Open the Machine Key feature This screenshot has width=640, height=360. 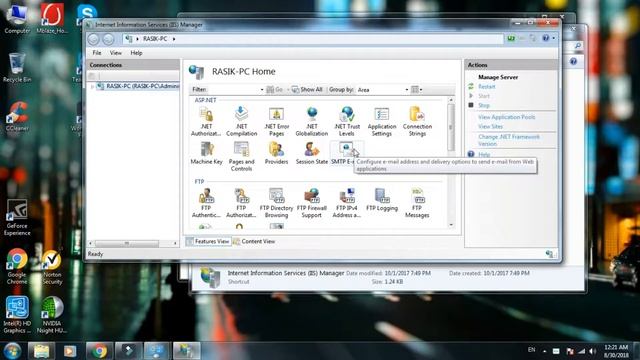point(207,153)
